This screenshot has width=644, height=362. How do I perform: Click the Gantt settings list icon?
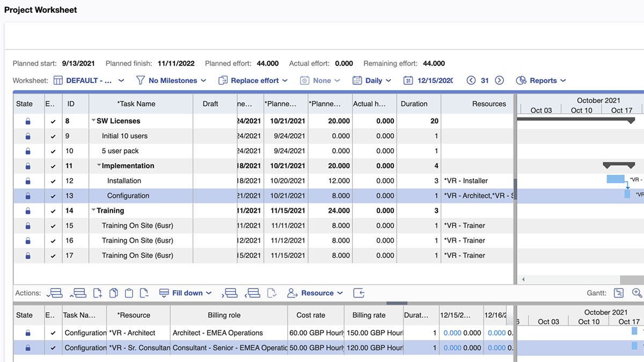pyautogui.click(x=619, y=293)
